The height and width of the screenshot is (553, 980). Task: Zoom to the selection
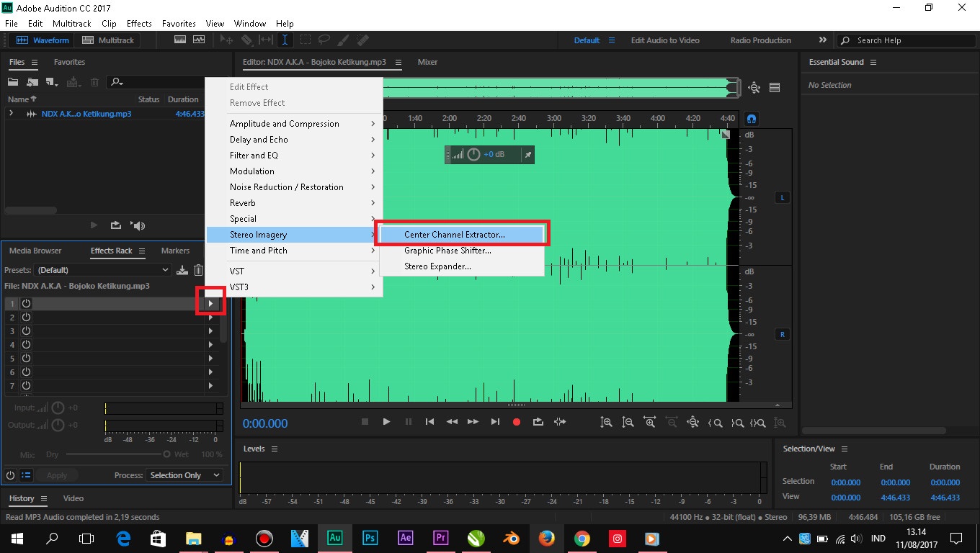coord(758,423)
